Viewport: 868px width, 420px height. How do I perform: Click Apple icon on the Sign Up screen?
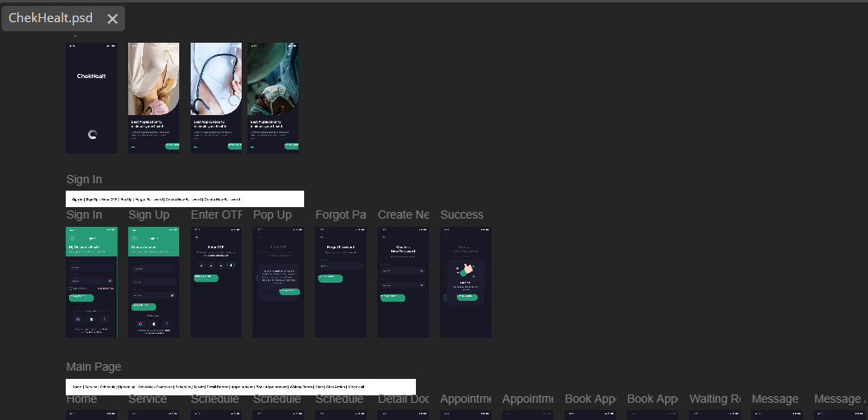[154, 324]
